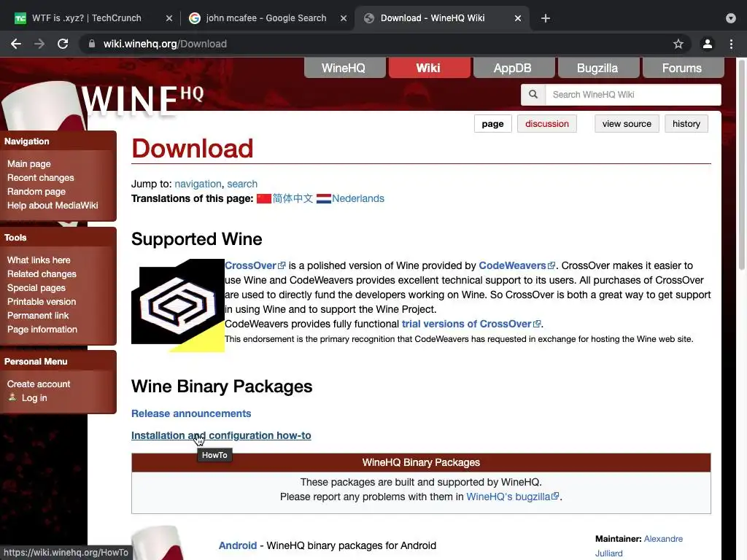The width and height of the screenshot is (747, 560).
Task: Open Printable version link
Action: coord(42,301)
